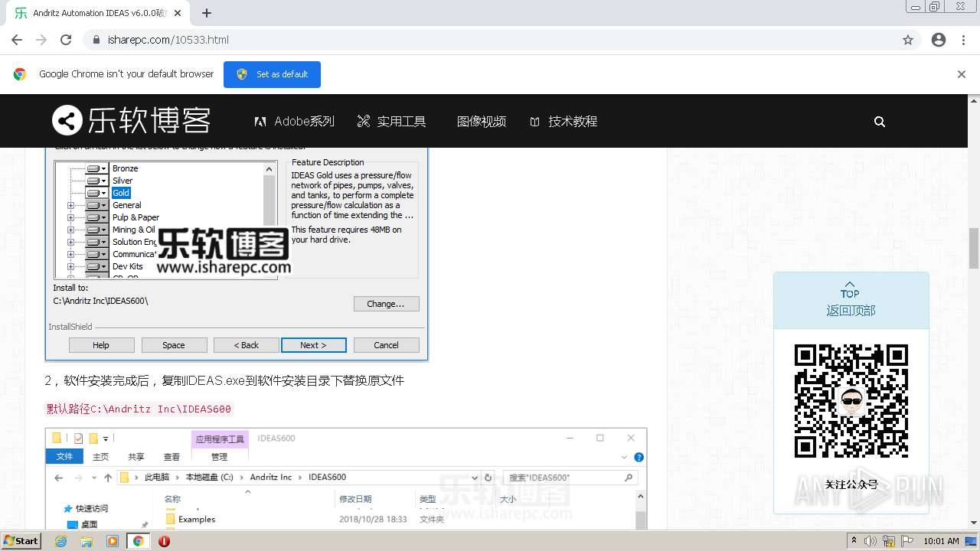This screenshot has height=551, width=980.
Task: Click the QR code image
Action: pos(851,401)
